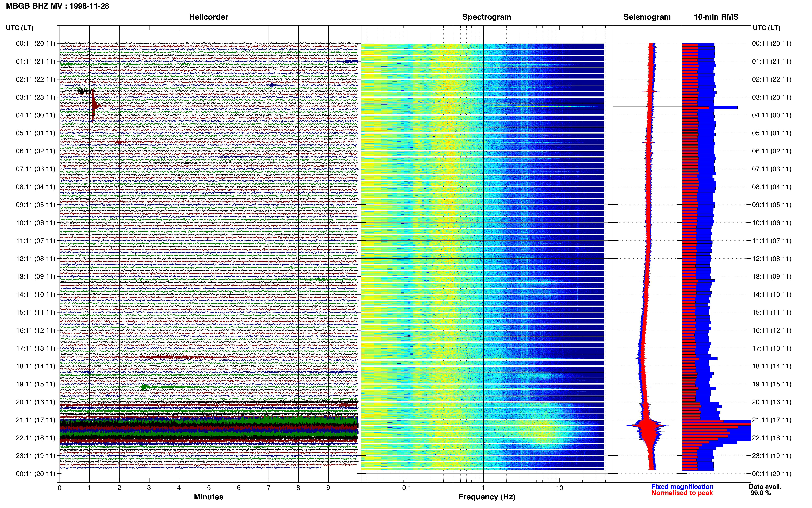The height and width of the screenshot is (508, 812).
Task: Click the right 'UTC (LT)' axis label
Action: coord(766,28)
